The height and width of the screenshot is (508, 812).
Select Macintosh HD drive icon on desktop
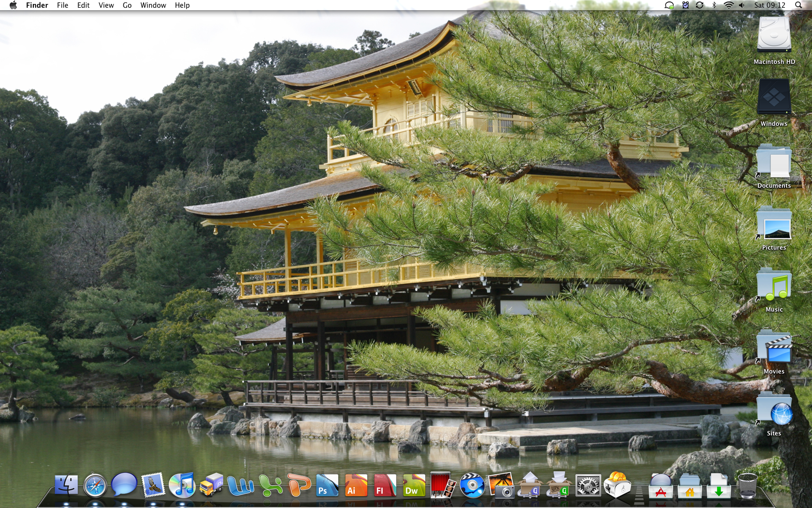coord(774,34)
